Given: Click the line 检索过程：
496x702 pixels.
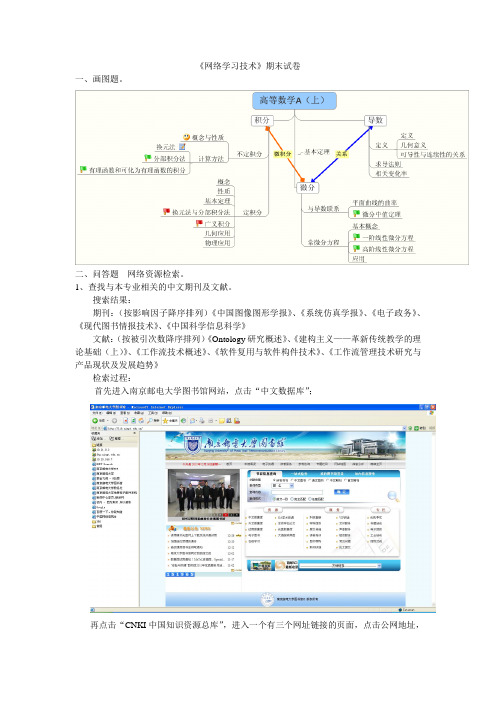Looking at the screenshot, I should click(112, 378).
